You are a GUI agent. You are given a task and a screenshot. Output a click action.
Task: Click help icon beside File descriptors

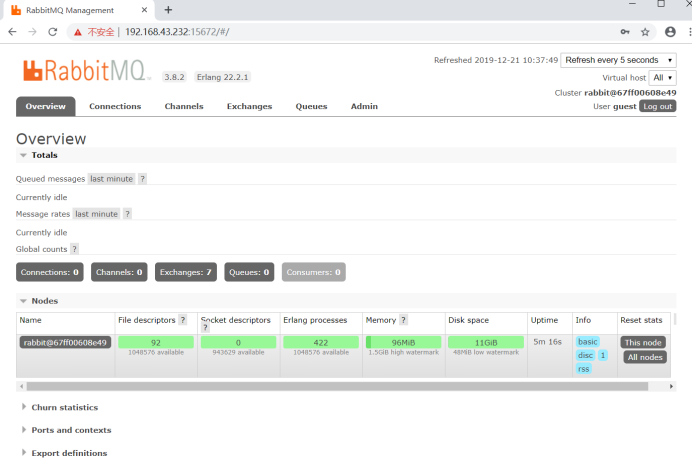tap(183, 320)
